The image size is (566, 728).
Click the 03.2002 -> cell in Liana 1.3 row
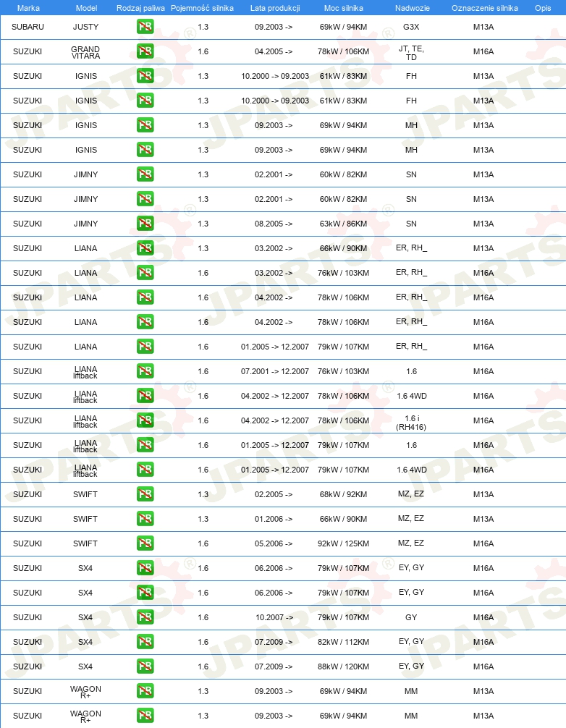274,248
